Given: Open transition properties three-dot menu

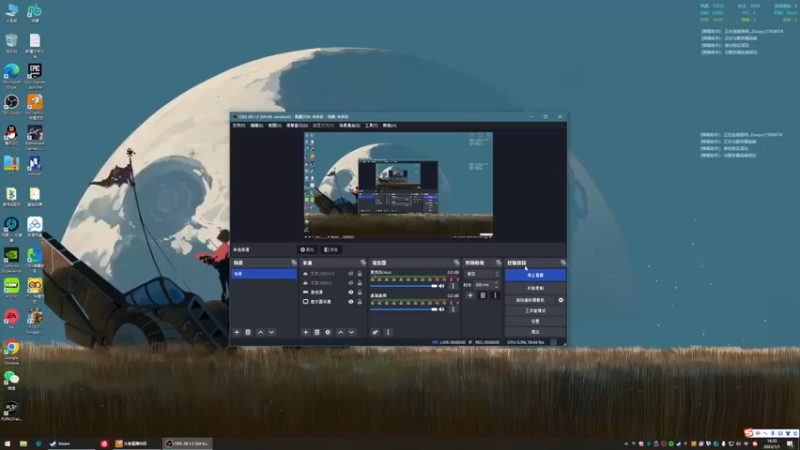Looking at the screenshot, I should pyautogui.click(x=495, y=295).
